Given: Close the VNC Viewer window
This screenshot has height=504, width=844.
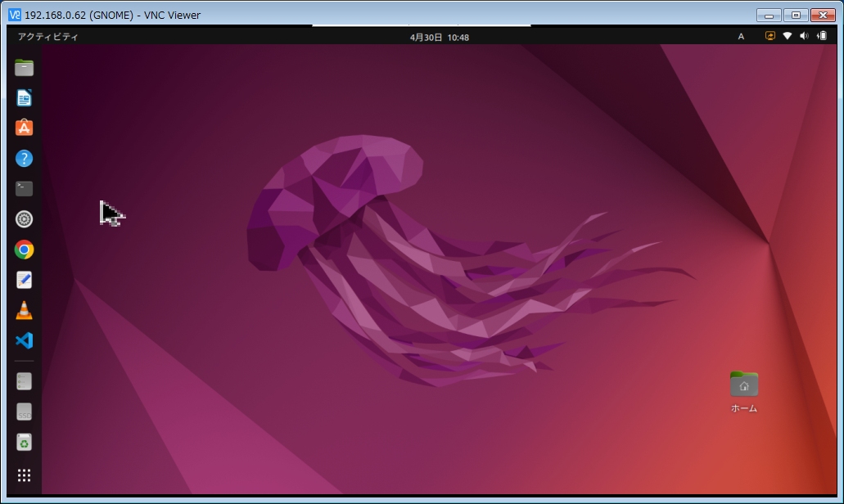Looking at the screenshot, I should 823,15.
